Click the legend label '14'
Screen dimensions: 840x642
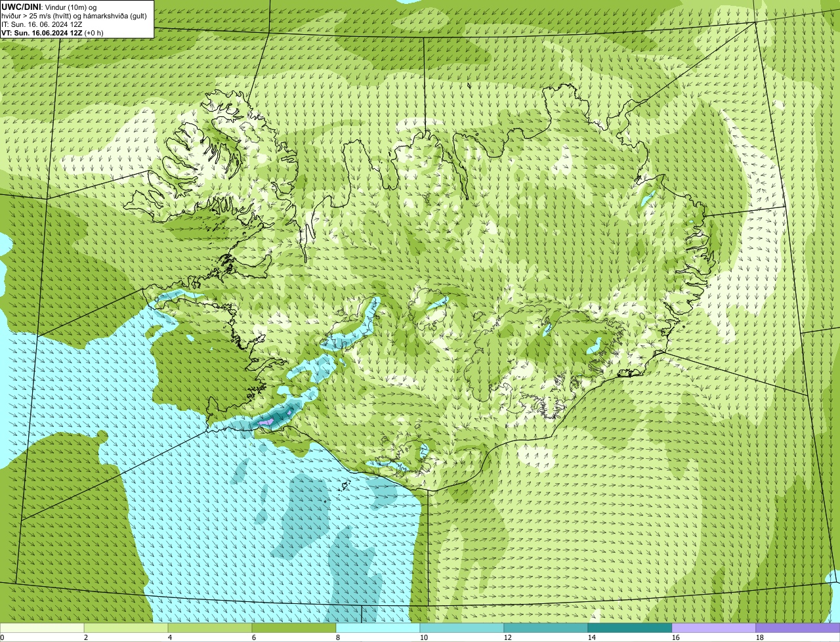592,637
